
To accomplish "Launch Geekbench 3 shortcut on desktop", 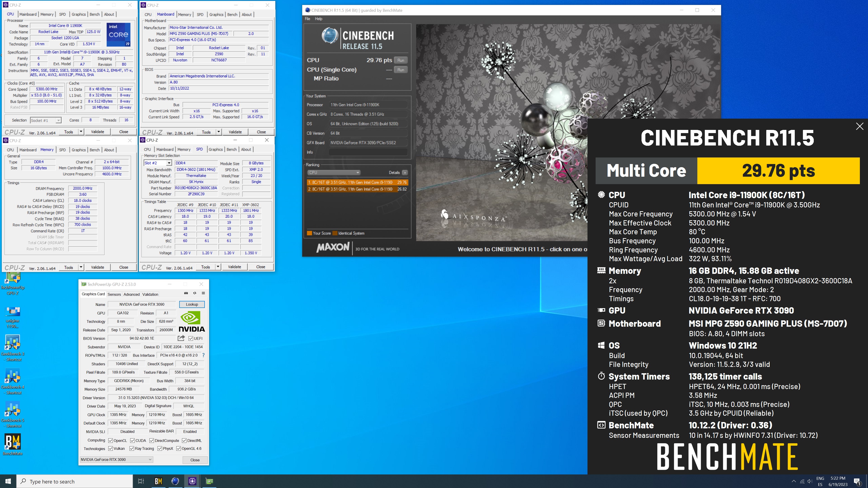I will pos(13,348).
